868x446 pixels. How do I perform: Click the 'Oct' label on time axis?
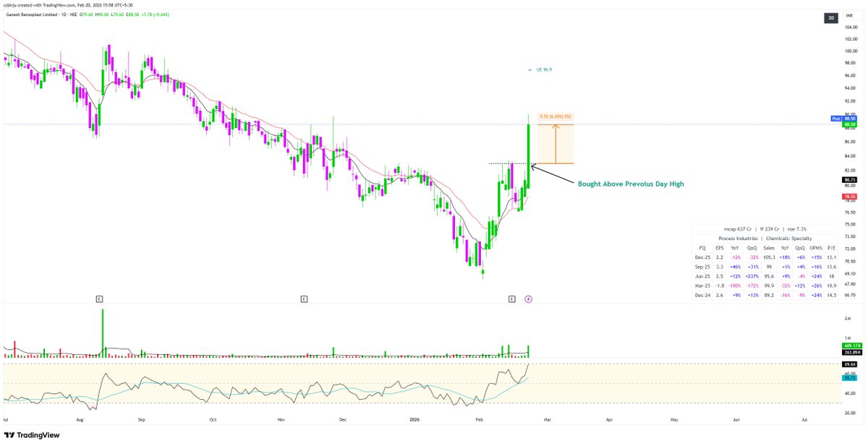(213, 419)
